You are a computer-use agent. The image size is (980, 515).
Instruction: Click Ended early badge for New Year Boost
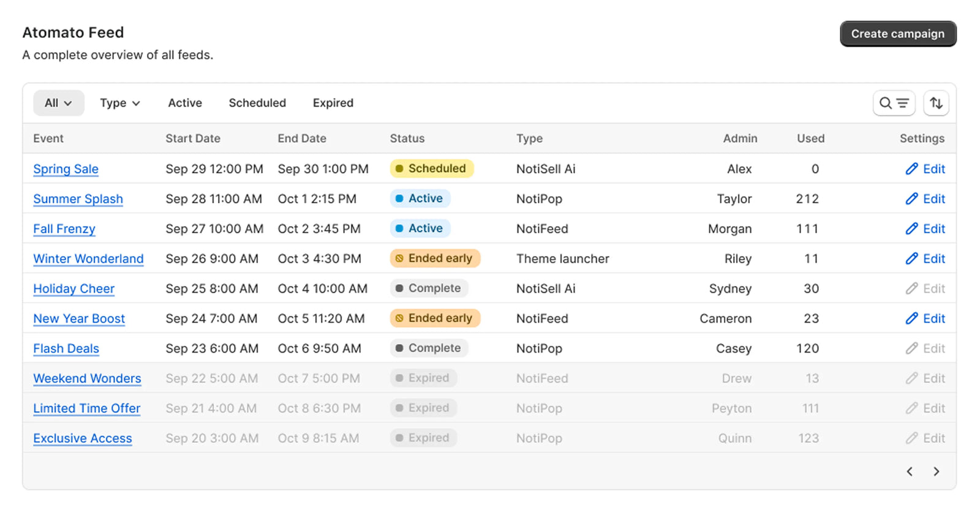coord(435,318)
